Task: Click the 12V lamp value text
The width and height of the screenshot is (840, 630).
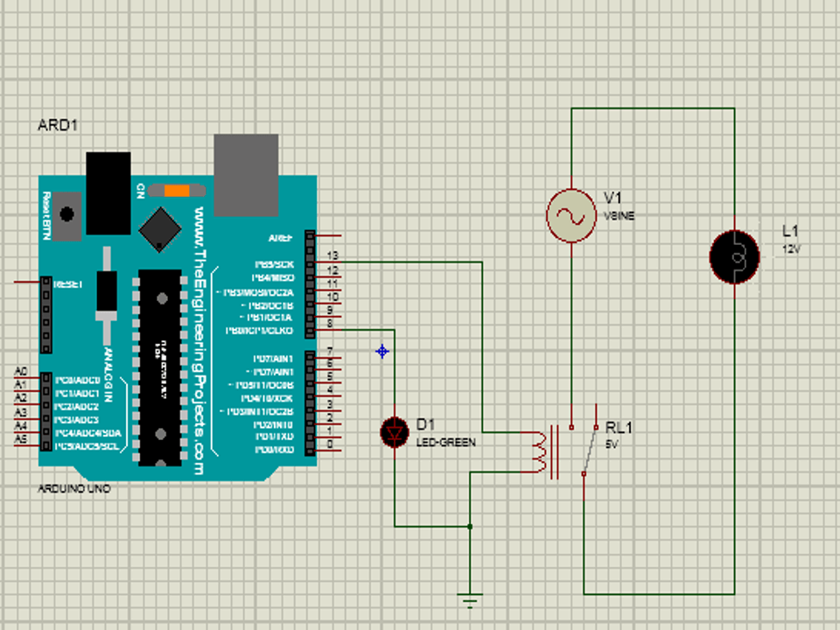Action: (791, 249)
